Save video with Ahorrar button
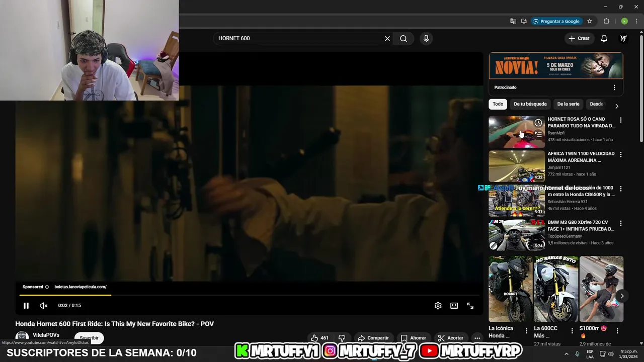The width and height of the screenshot is (644, 362). [414, 338]
